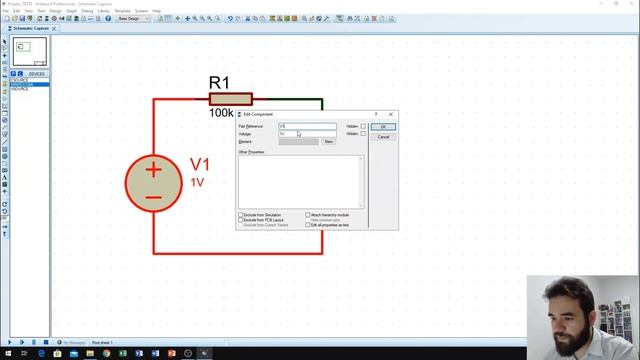
Task: Click the overview thumbnail of the schematic
Action: 29,51
